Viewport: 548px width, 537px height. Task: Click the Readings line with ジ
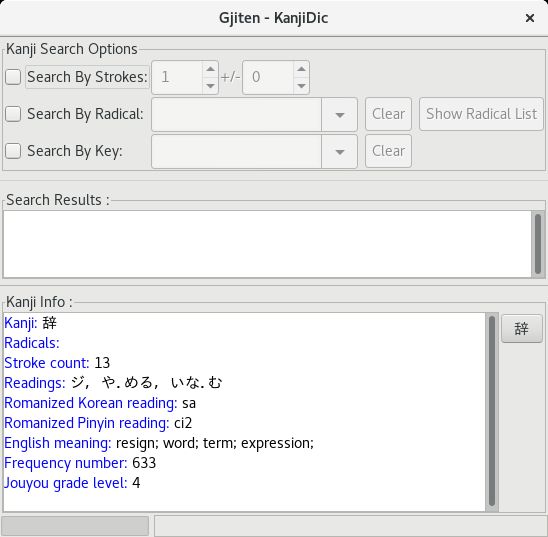click(x=113, y=383)
